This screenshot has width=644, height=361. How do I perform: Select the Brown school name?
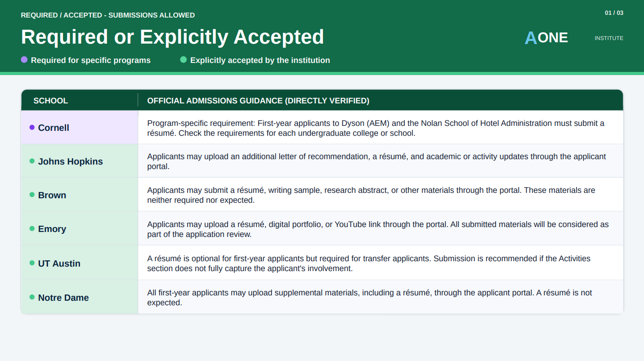tap(52, 195)
